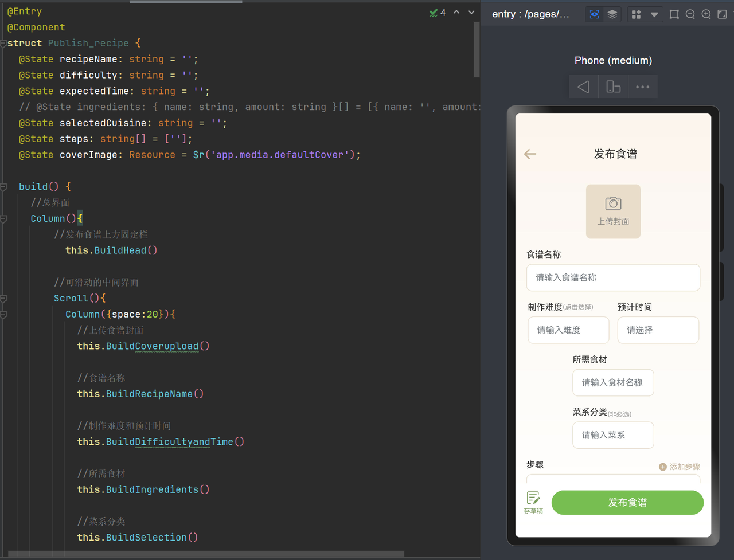Collapse the Scroll(){ fold marker
Image resolution: width=734 pixels, height=560 pixels.
(x=3, y=299)
